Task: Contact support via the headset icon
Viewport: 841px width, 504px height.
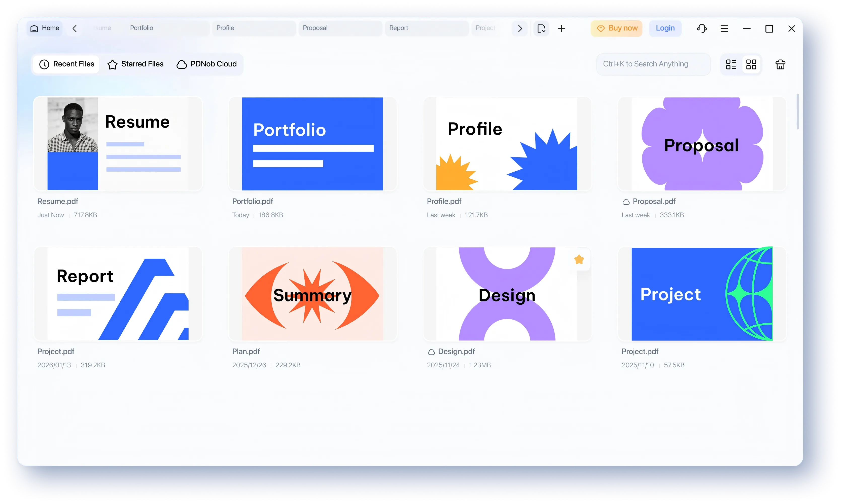Action: 702,28
